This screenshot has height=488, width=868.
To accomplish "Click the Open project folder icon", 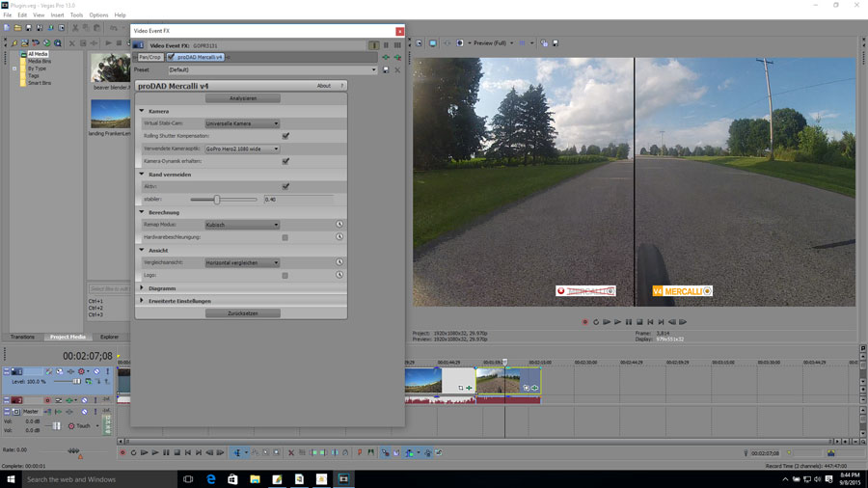I will pos(17,28).
